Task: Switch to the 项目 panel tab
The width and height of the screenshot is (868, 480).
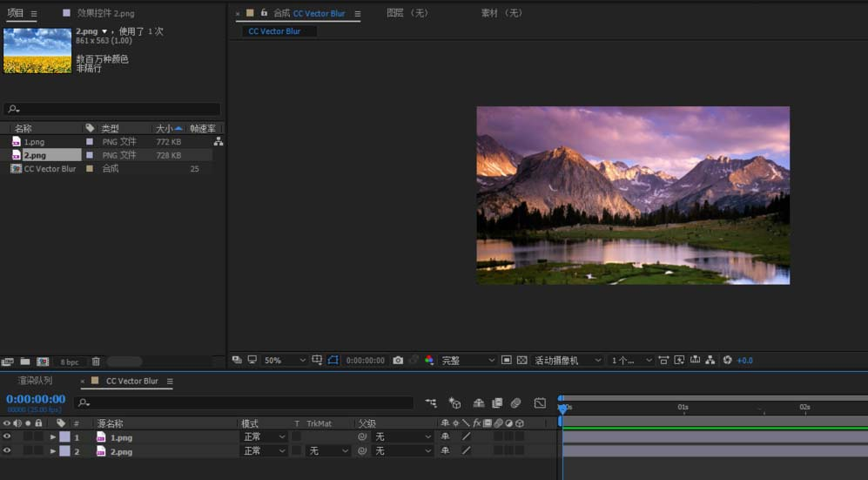Action: pyautogui.click(x=15, y=13)
